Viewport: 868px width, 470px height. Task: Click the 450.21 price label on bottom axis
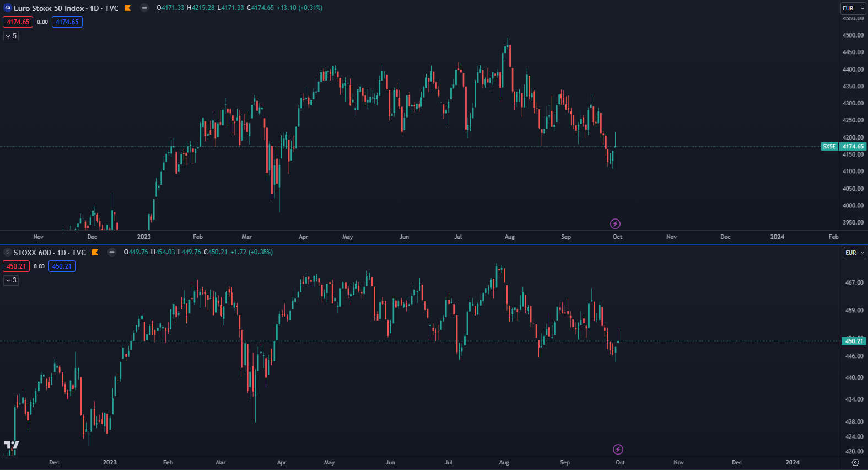tap(854, 341)
